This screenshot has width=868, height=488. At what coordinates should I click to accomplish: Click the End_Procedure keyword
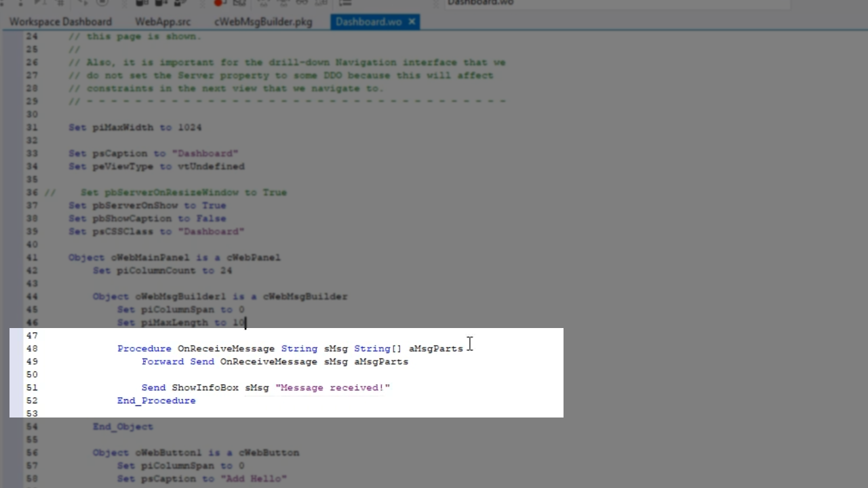click(x=156, y=401)
